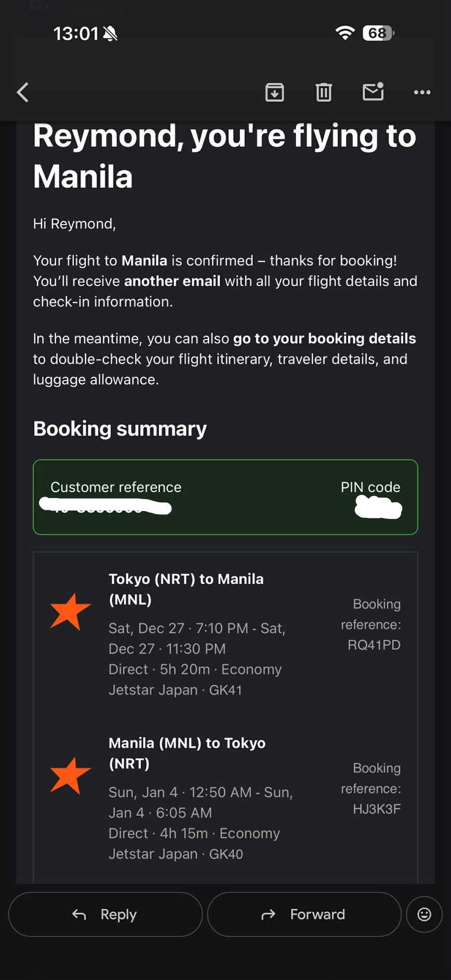Add an emoji reaction
This screenshot has height=980, width=451.
424,914
